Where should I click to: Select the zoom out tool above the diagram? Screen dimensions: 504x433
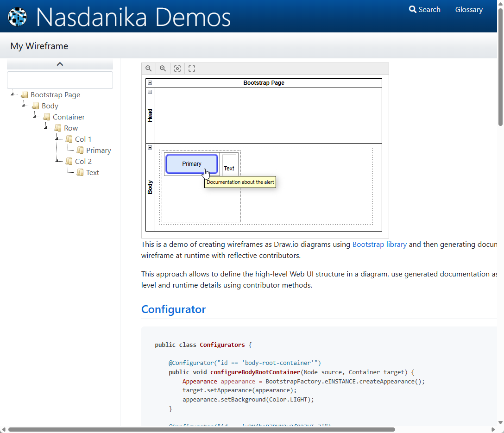[149, 68]
